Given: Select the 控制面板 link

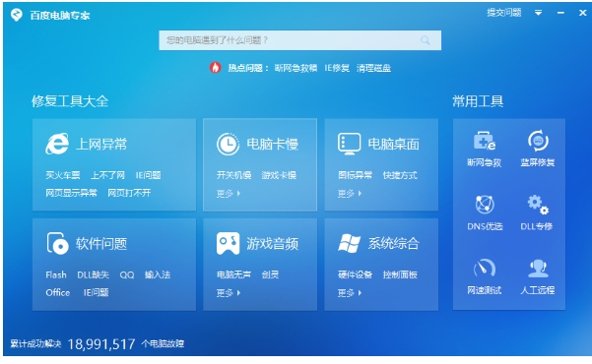Looking at the screenshot, I should [400, 274].
